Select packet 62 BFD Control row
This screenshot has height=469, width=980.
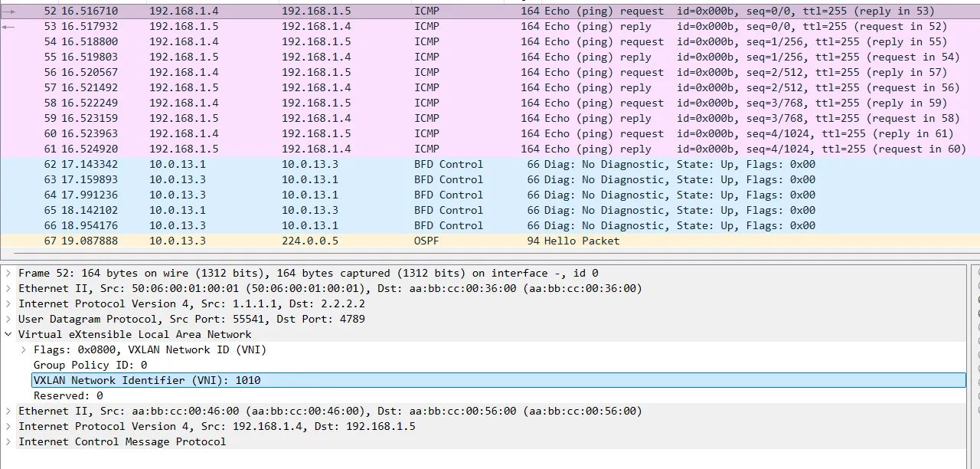coord(490,165)
